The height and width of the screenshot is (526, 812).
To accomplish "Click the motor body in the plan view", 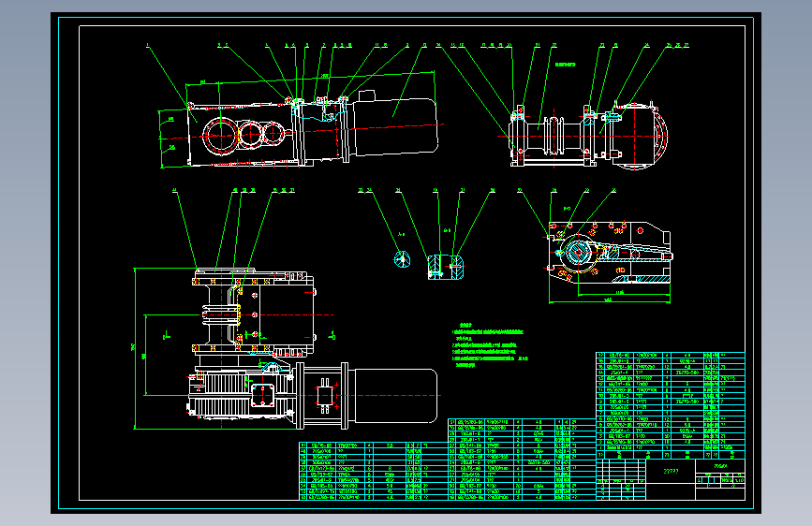I will pos(395,396).
